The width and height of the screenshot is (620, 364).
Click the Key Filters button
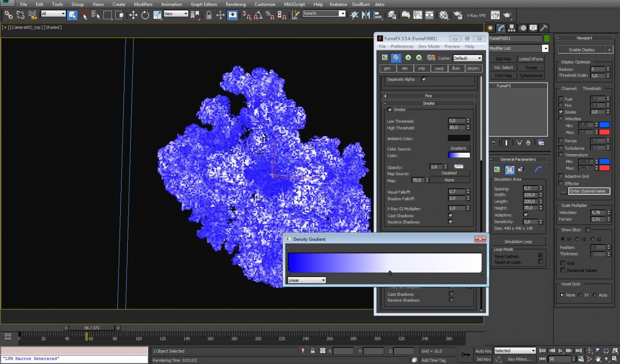tap(521, 359)
